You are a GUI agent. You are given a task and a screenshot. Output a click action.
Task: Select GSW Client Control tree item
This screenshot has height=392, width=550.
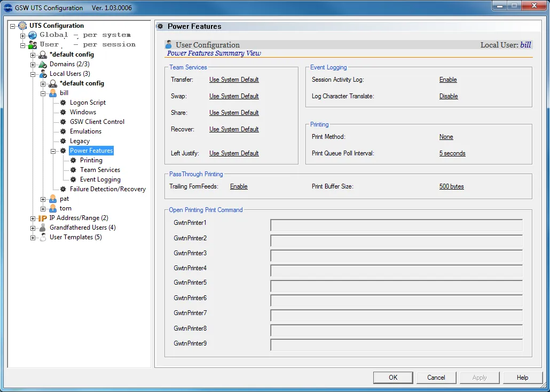tap(97, 122)
